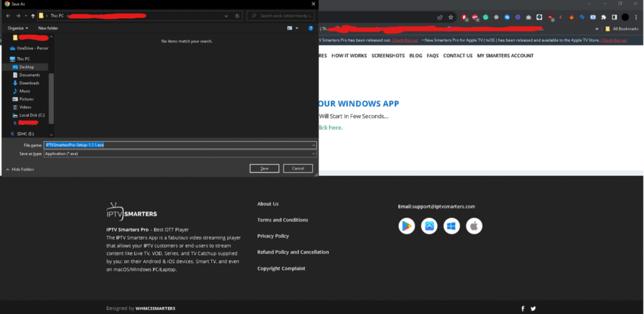Refresh the folder view in Save As dialog
Viewport: 644px width, 314px height.
(238, 16)
